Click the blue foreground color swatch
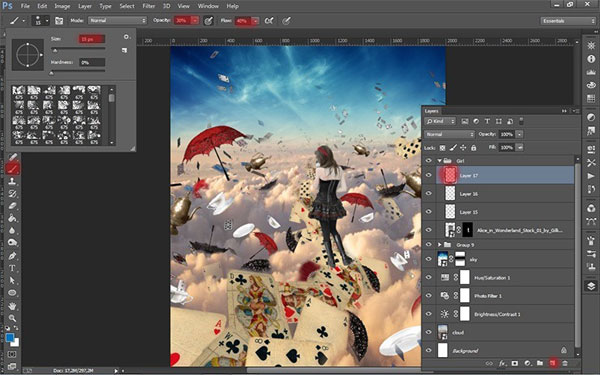600x375 pixels. (x=10, y=338)
